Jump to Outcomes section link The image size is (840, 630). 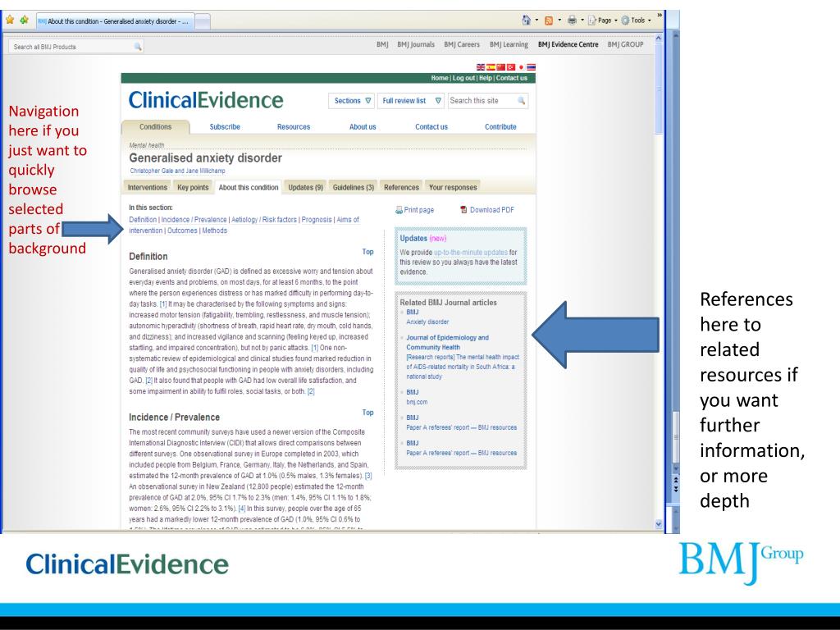tap(182, 231)
